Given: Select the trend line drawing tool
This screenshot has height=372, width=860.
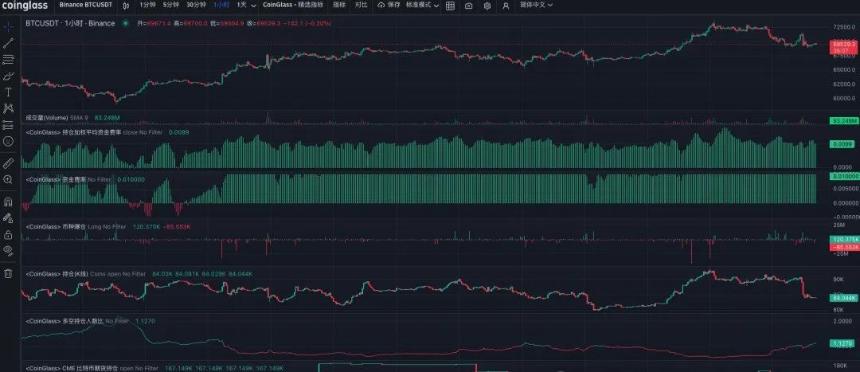Looking at the screenshot, I should [8, 43].
